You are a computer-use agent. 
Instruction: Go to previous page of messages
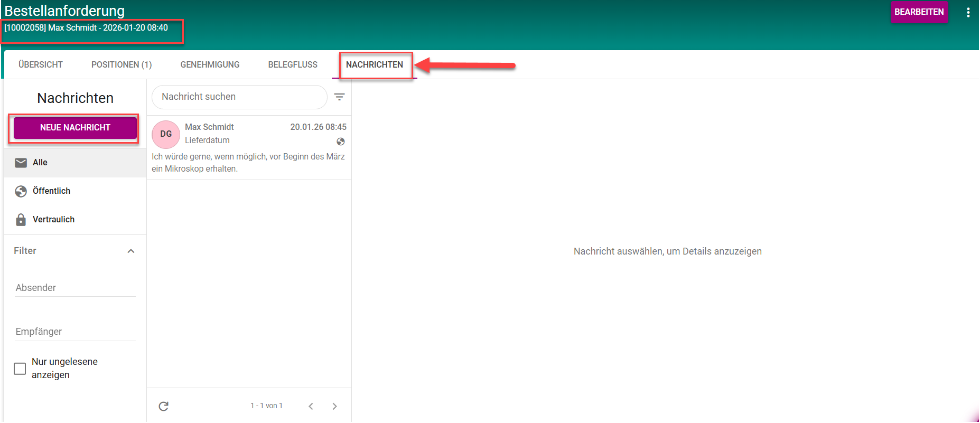[x=311, y=406]
